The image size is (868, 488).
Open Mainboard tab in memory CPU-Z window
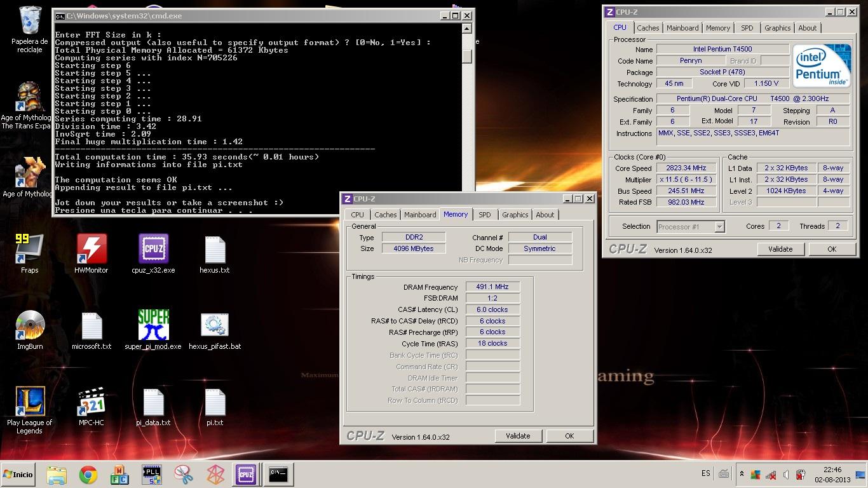click(420, 215)
